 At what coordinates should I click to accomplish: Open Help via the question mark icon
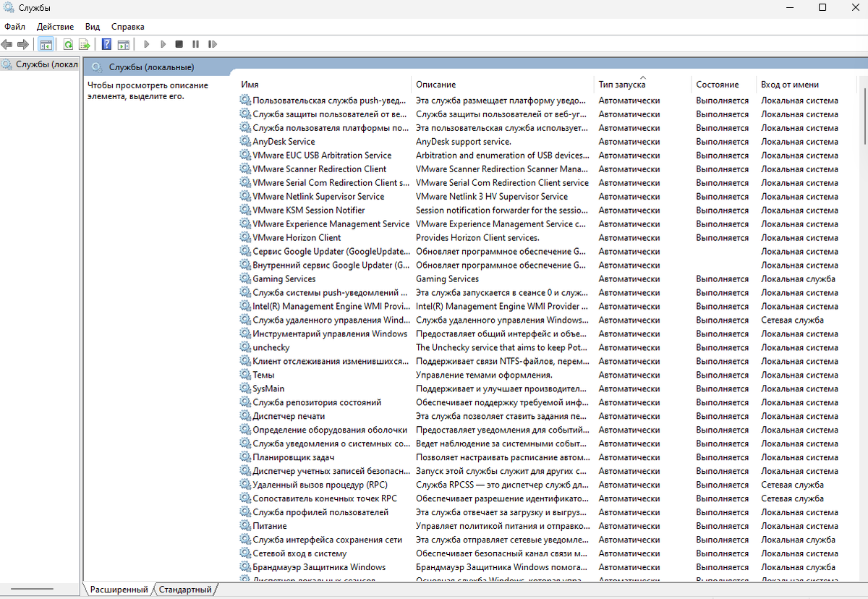106,44
